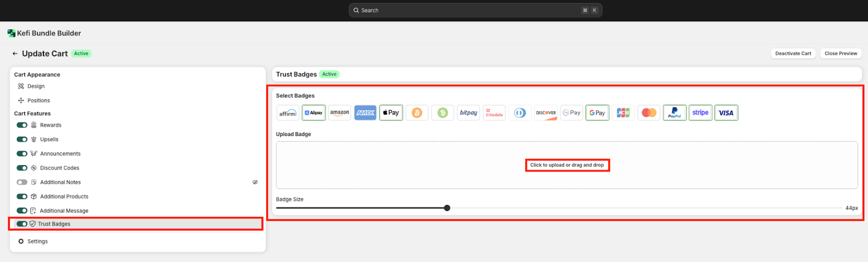Image resolution: width=868 pixels, height=262 pixels.
Task: Deselect the Apple Pay badge
Action: pos(391,113)
